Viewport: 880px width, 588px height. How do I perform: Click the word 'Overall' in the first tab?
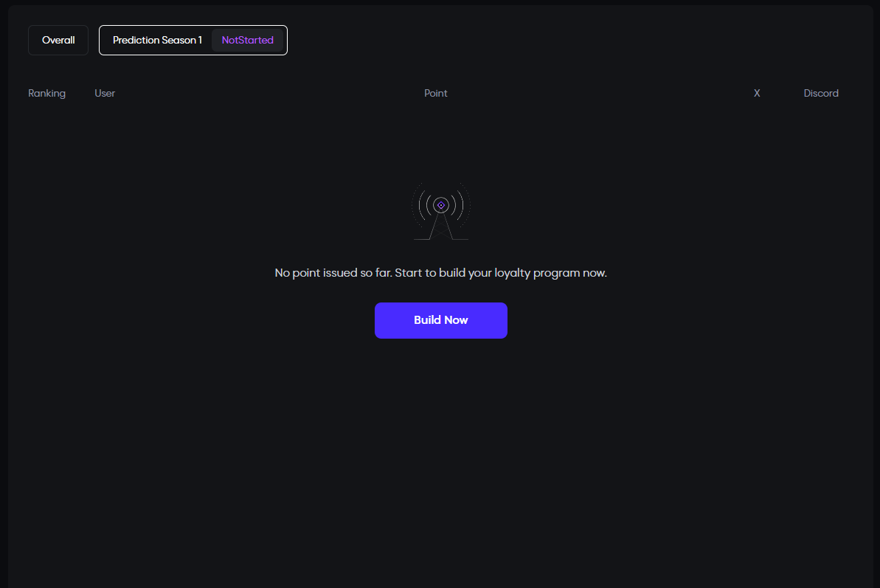[58, 41]
